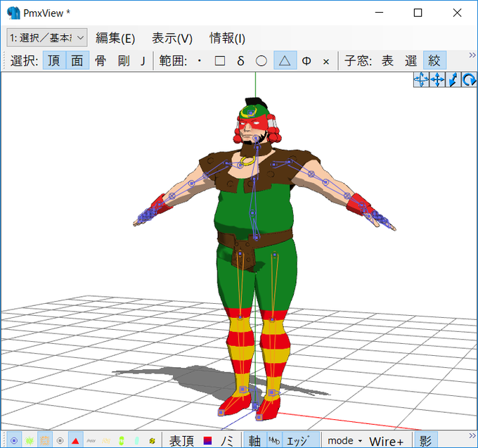This screenshot has width=478, height=448.
Task: Open the 選 selection sub-window
Action: click(411, 60)
